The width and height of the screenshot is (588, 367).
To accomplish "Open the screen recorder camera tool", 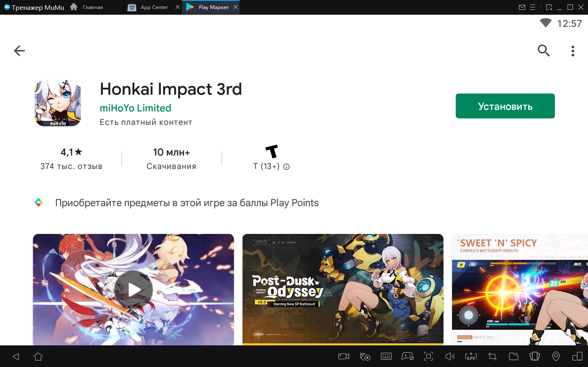I will [x=344, y=356].
